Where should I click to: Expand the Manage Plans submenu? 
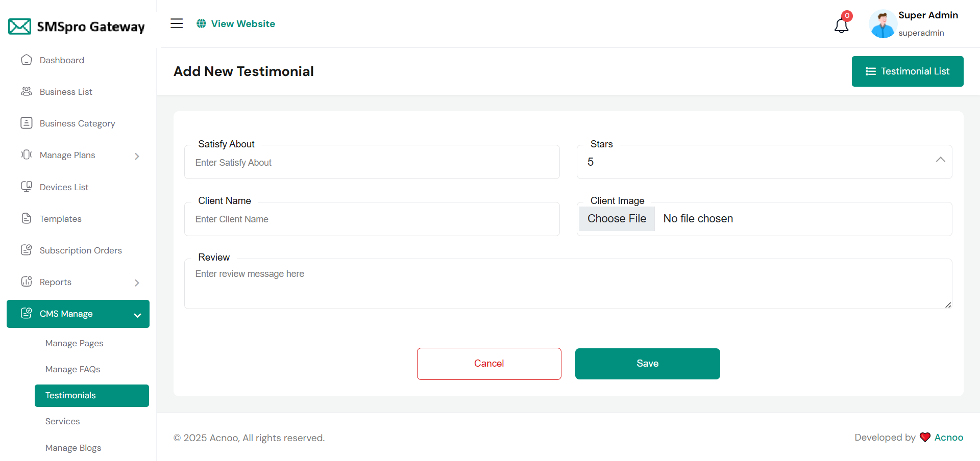point(137,156)
